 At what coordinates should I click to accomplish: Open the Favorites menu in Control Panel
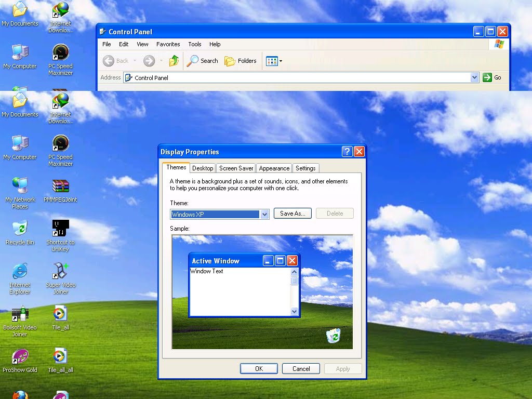point(168,44)
